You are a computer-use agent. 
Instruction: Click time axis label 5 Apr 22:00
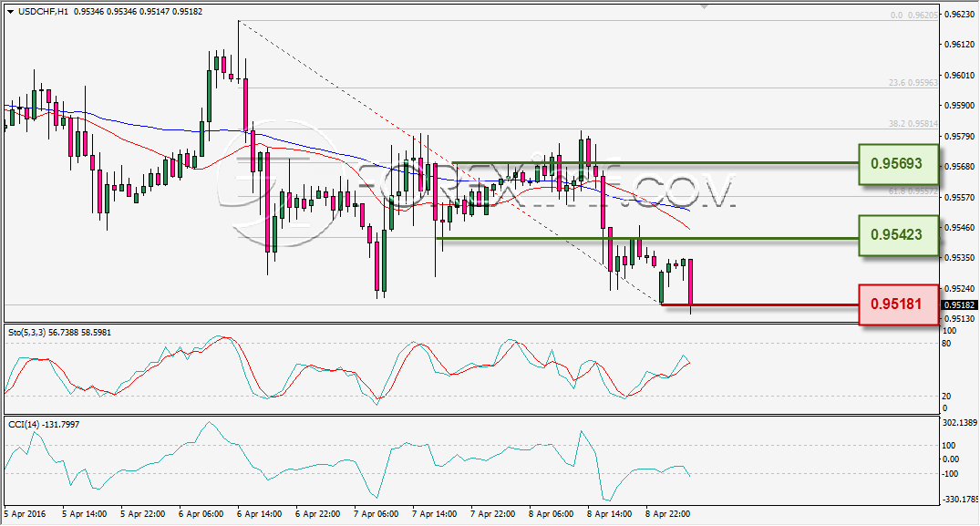pyautogui.click(x=143, y=513)
